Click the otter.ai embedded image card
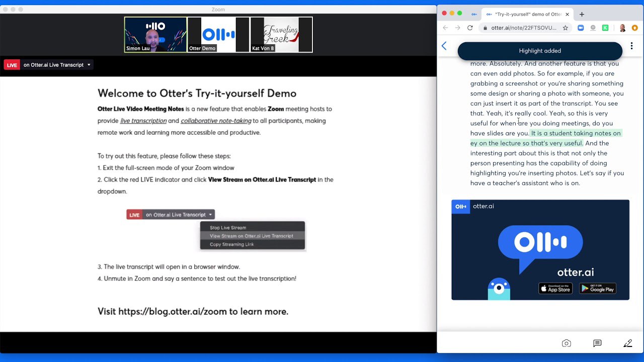 coord(540,250)
